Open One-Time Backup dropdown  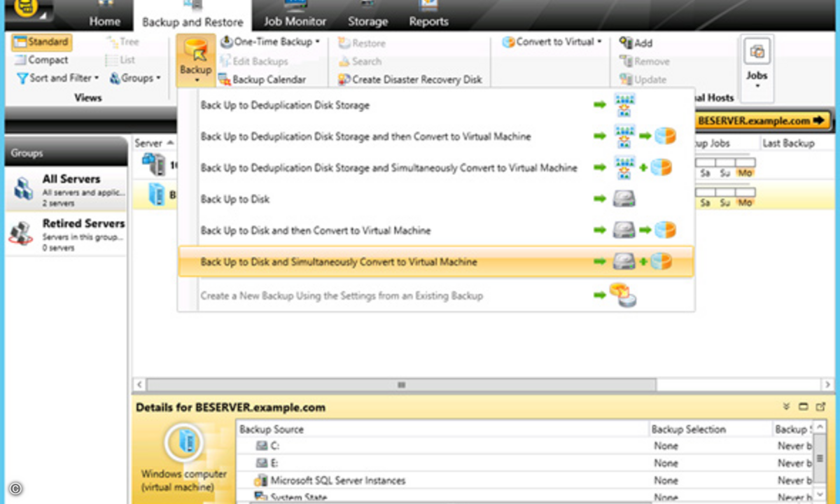[269, 42]
